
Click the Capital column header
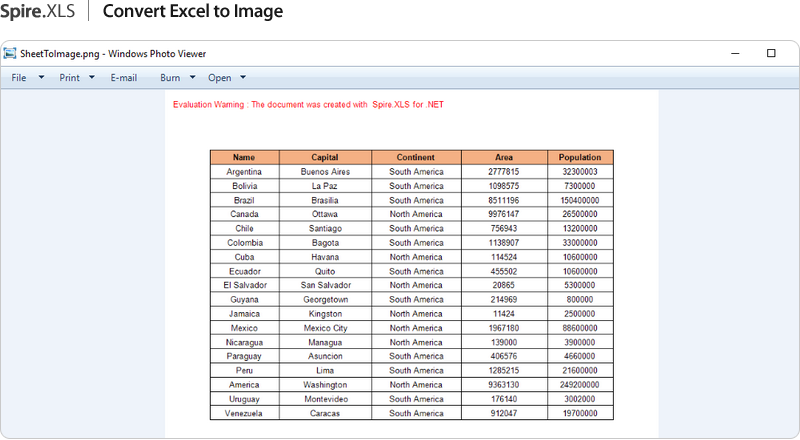(325, 157)
